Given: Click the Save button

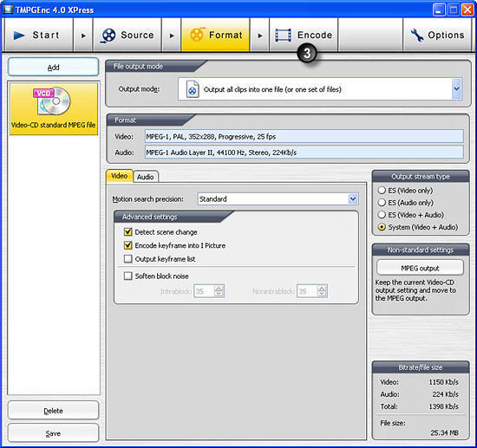Looking at the screenshot, I should [x=53, y=432].
